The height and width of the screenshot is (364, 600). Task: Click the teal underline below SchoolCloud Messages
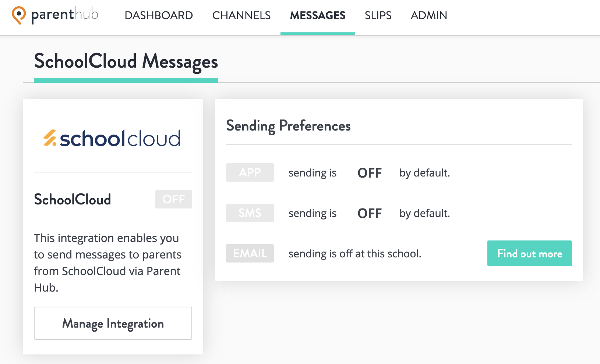pos(126,80)
